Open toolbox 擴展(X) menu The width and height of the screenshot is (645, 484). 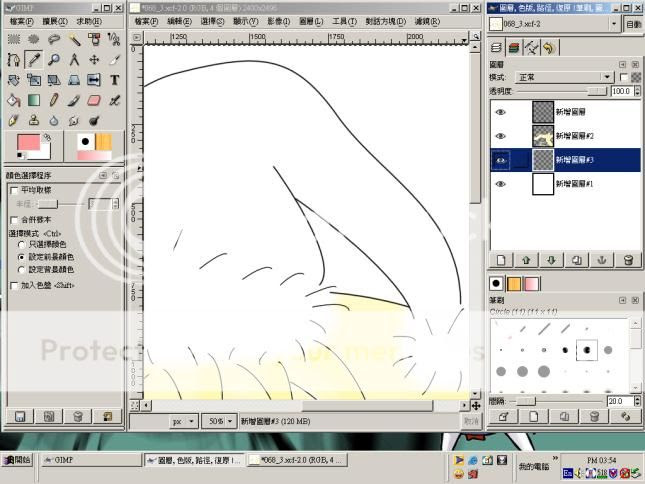[x=55, y=21]
